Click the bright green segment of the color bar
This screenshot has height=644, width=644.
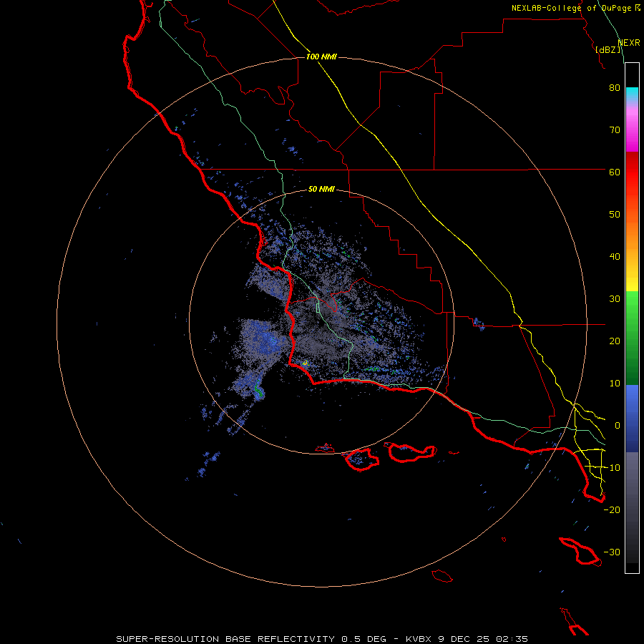coord(632,306)
